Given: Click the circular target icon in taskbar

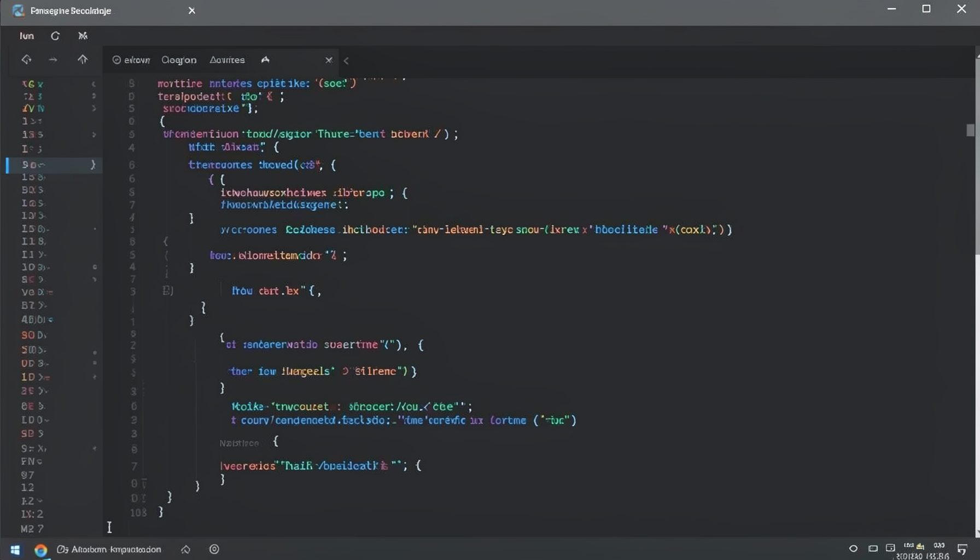Looking at the screenshot, I should 214,549.
